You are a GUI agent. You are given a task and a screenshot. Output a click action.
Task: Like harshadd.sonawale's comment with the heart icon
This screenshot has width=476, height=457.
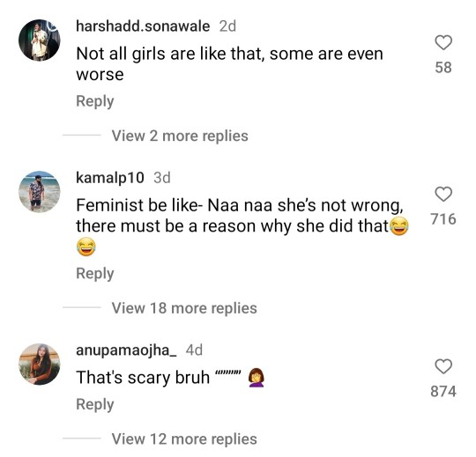(443, 43)
